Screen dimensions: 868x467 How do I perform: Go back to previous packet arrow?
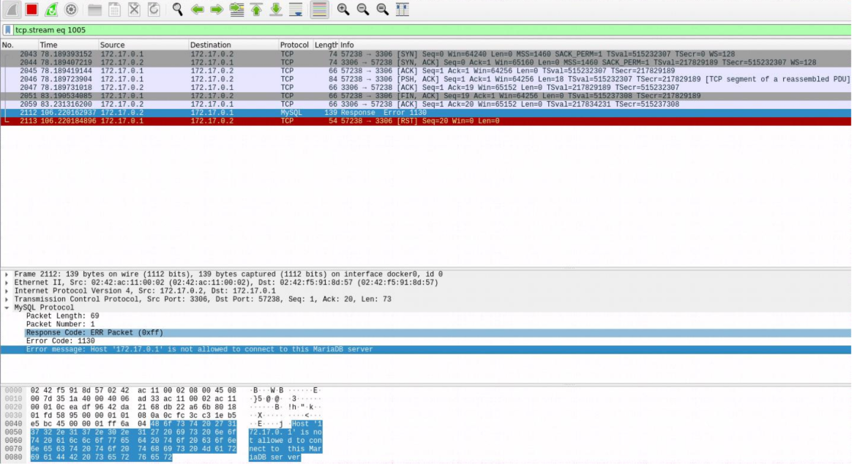coord(197,10)
